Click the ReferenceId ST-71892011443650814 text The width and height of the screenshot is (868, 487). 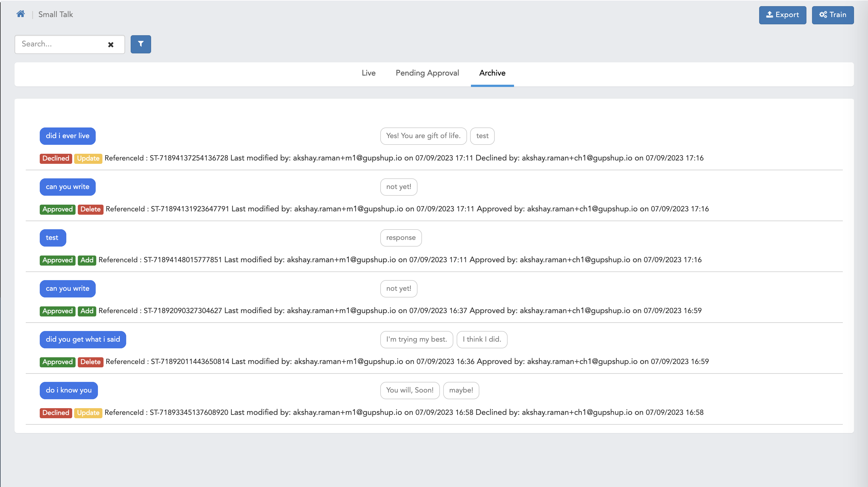coord(167,361)
